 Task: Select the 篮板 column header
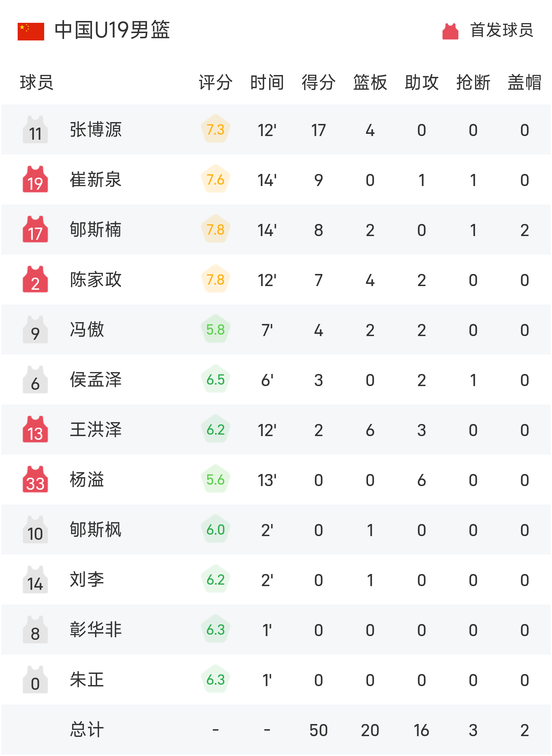point(370,82)
